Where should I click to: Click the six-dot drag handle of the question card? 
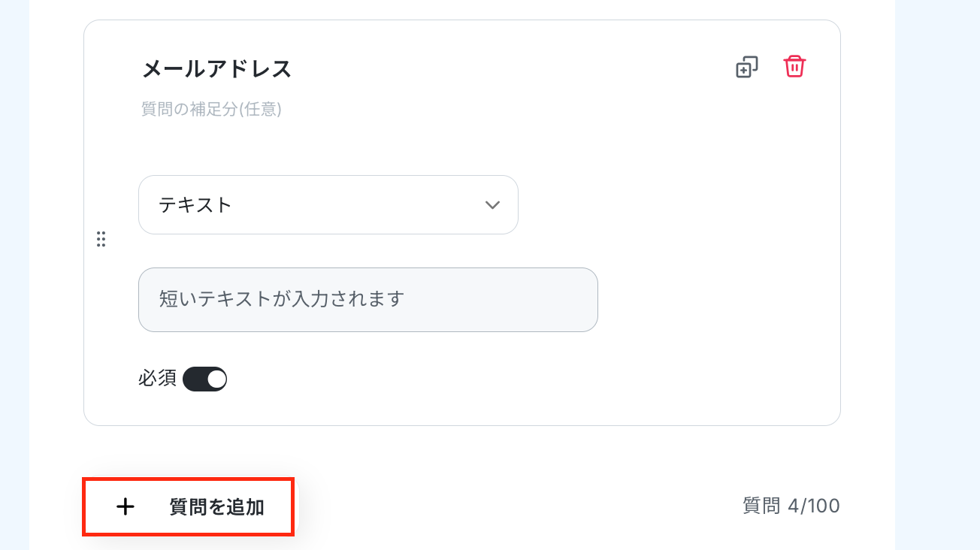101,239
